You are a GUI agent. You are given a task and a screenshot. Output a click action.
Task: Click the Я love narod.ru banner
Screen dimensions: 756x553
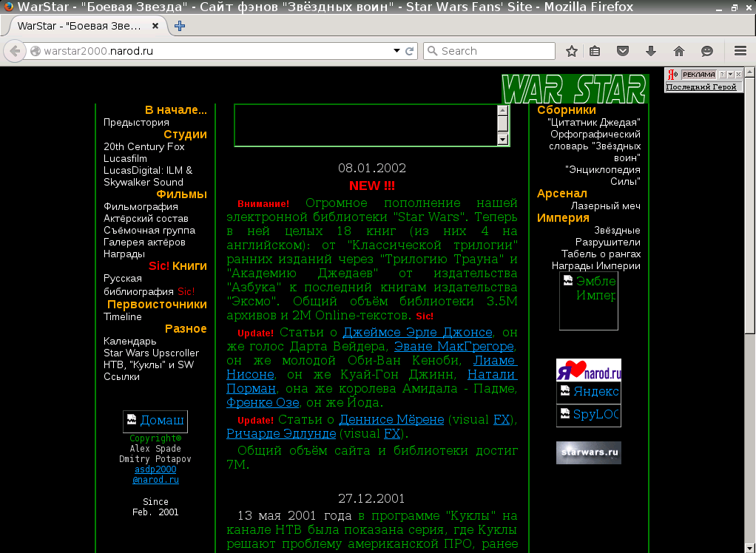(x=589, y=370)
